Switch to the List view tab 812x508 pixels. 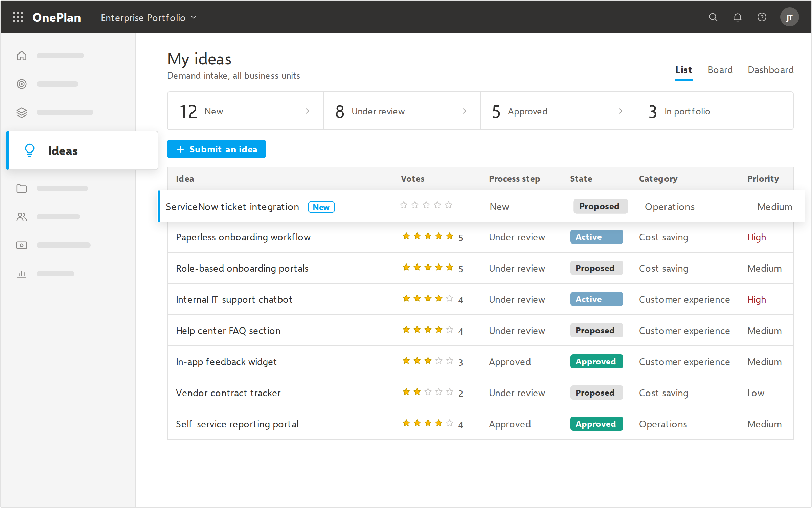pos(684,70)
